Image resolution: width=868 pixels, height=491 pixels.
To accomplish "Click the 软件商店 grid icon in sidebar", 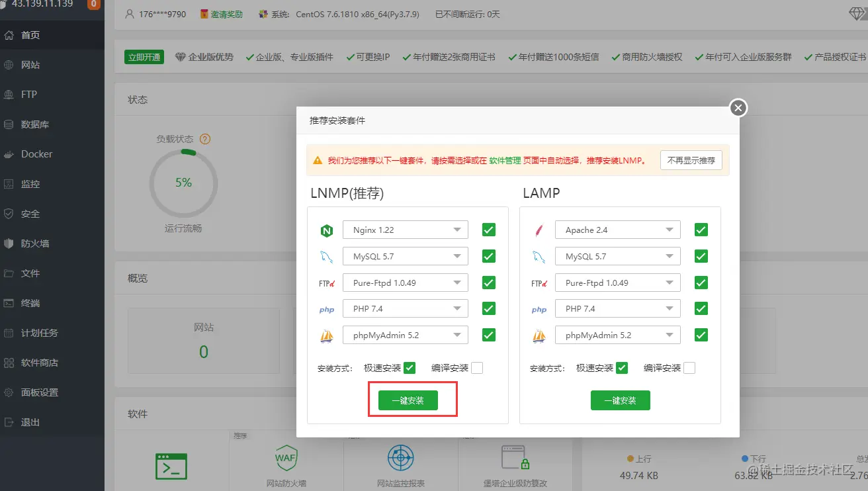I will (x=9, y=363).
